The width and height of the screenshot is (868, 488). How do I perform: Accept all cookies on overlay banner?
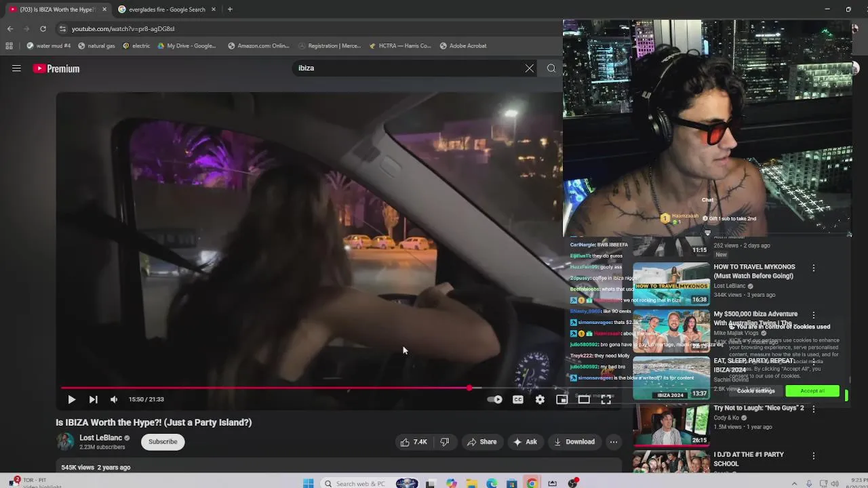[x=812, y=391]
